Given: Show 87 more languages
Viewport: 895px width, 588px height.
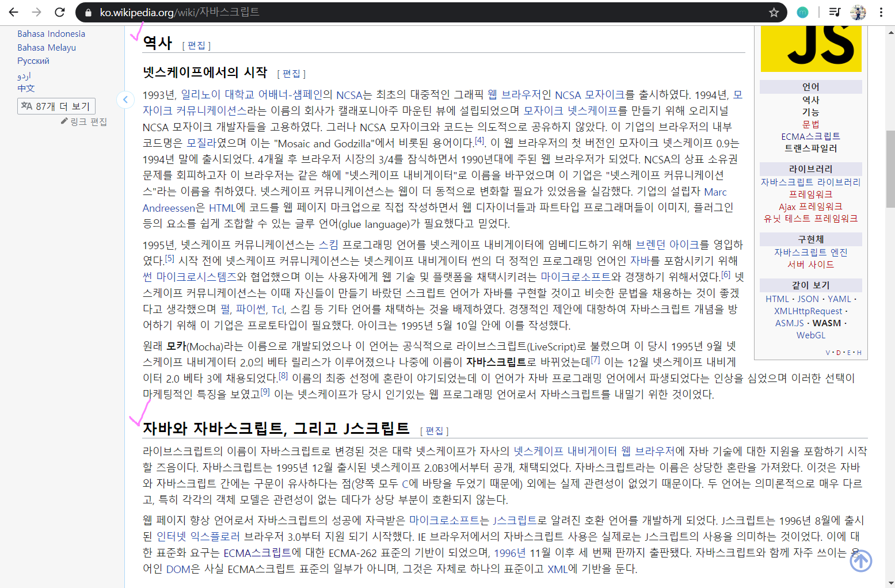Looking at the screenshot, I should (x=56, y=106).
